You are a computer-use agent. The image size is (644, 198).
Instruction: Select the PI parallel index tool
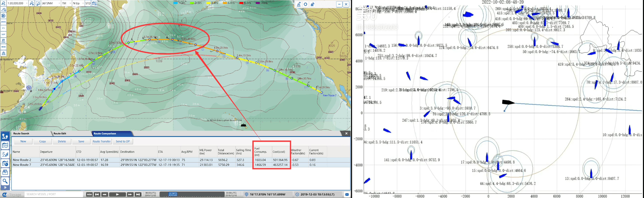3,28
